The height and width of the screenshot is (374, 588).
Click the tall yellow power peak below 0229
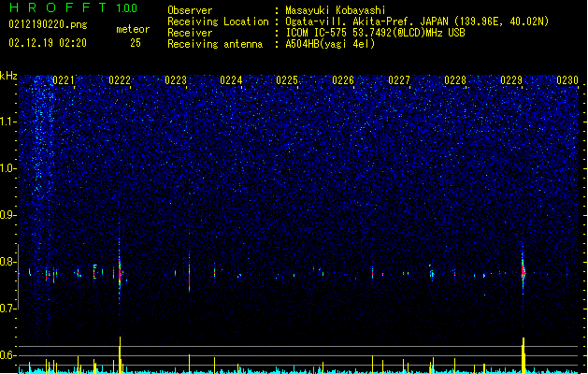tap(523, 355)
